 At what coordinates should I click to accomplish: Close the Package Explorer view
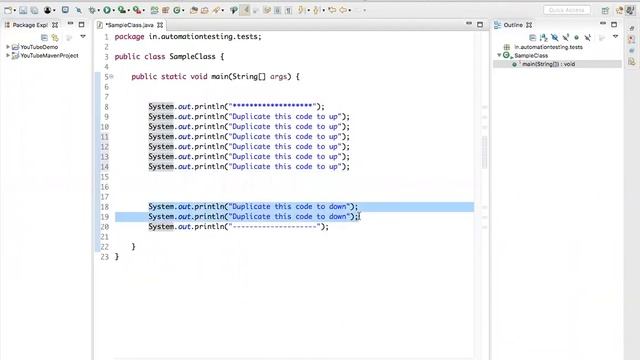pyautogui.click(x=55, y=25)
